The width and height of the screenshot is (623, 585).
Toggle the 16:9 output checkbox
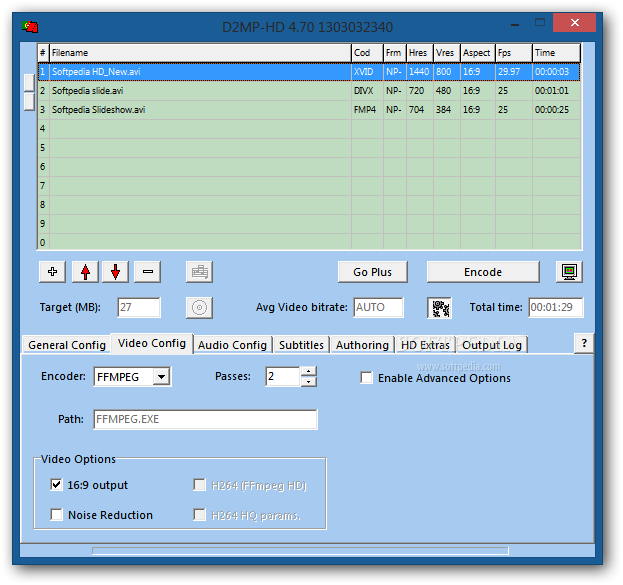(56, 484)
